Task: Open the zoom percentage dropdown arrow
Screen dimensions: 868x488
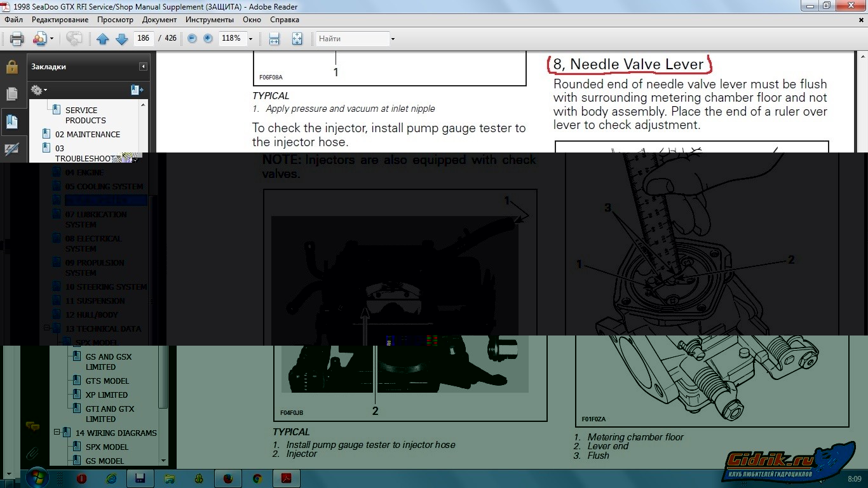Action: [x=250, y=39]
